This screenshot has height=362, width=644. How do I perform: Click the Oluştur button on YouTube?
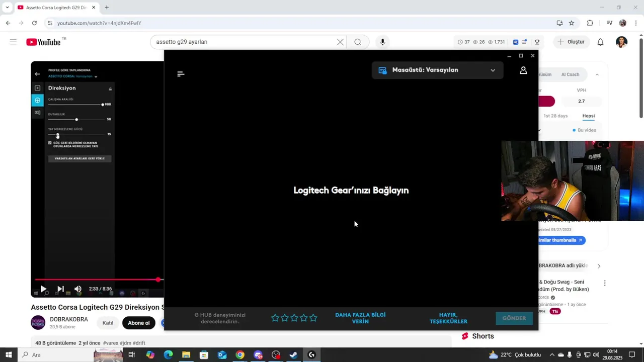[571, 42]
